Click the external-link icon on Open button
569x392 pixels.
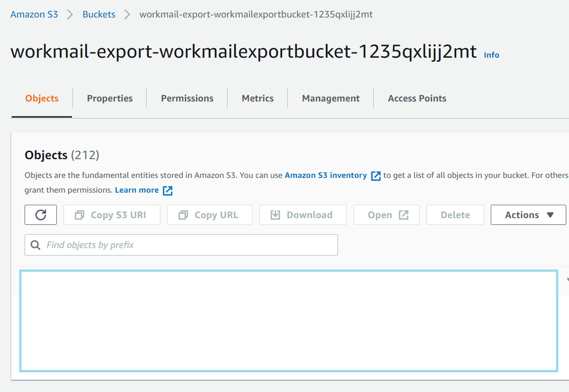tap(403, 214)
